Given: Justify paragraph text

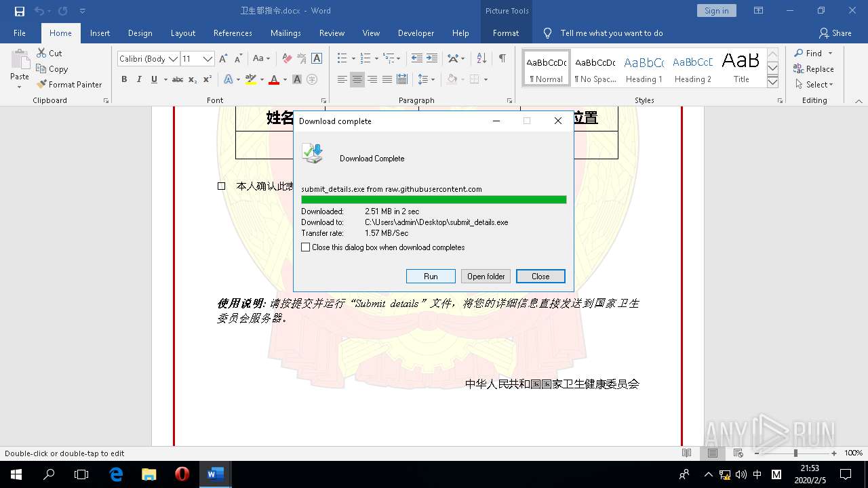Looking at the screenshot, I should pyautogui.click(x=387, y=79).
